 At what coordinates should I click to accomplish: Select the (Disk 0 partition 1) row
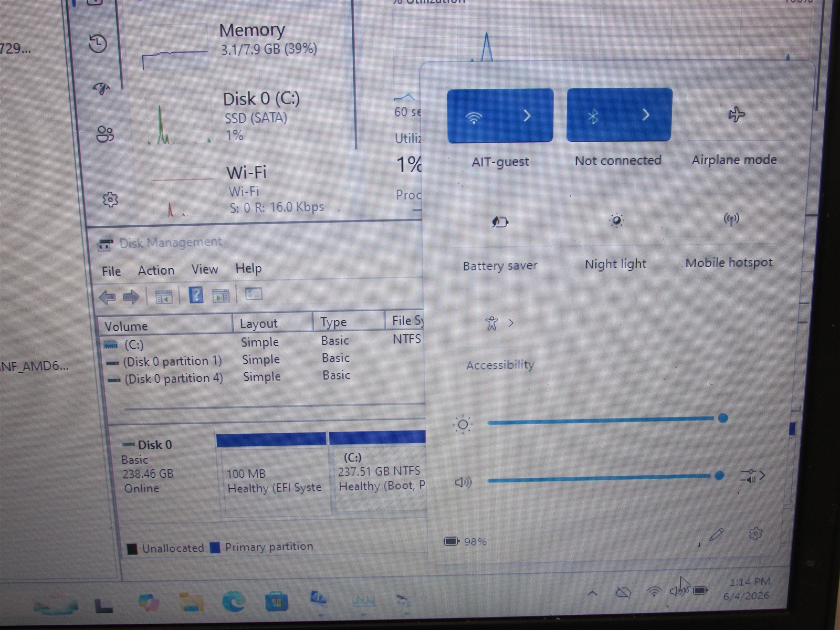pyautogui.click(x=262, y=360)
